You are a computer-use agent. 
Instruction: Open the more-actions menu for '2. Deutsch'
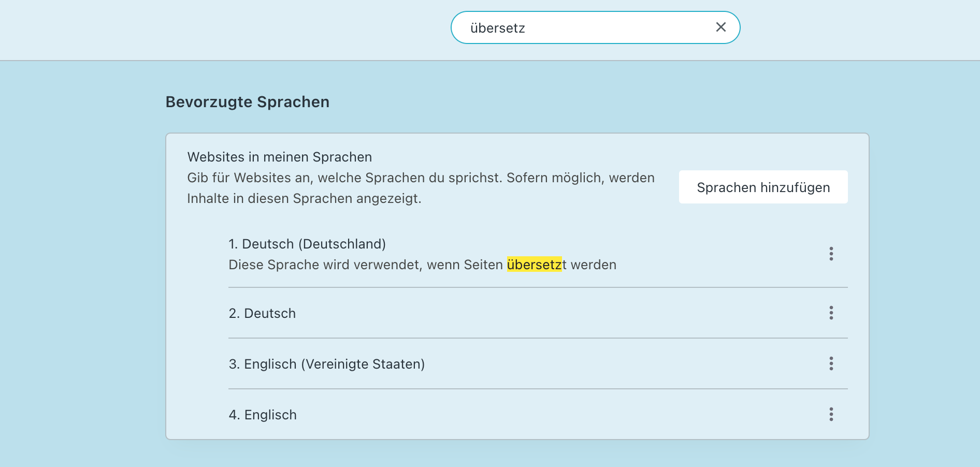831,313
